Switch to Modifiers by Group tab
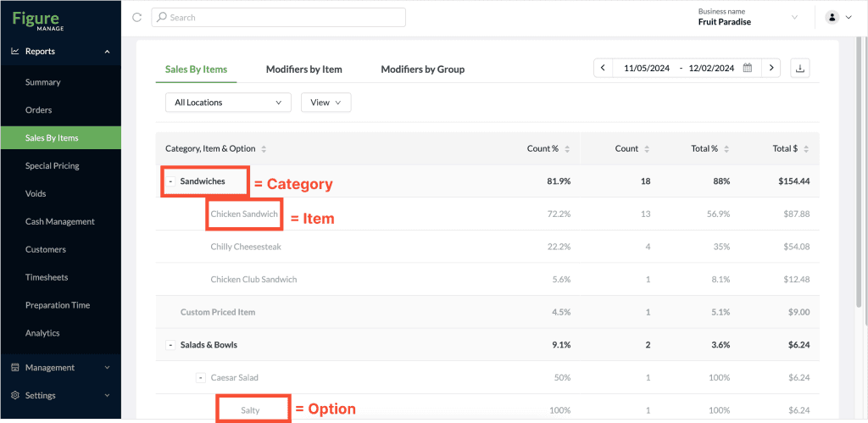Viewport: 868px width, 423px height. [x=422, y=70]
